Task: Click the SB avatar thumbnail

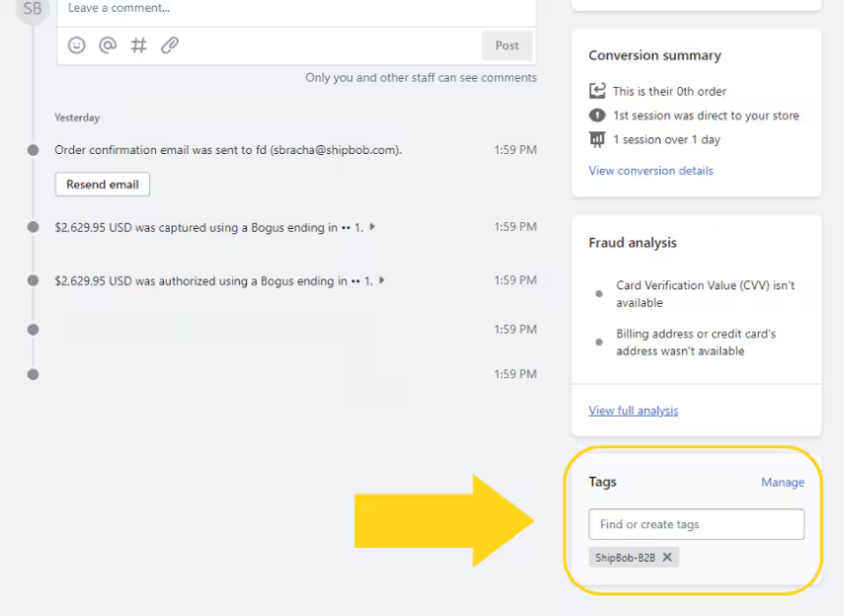Action: [x=32, y=9]
